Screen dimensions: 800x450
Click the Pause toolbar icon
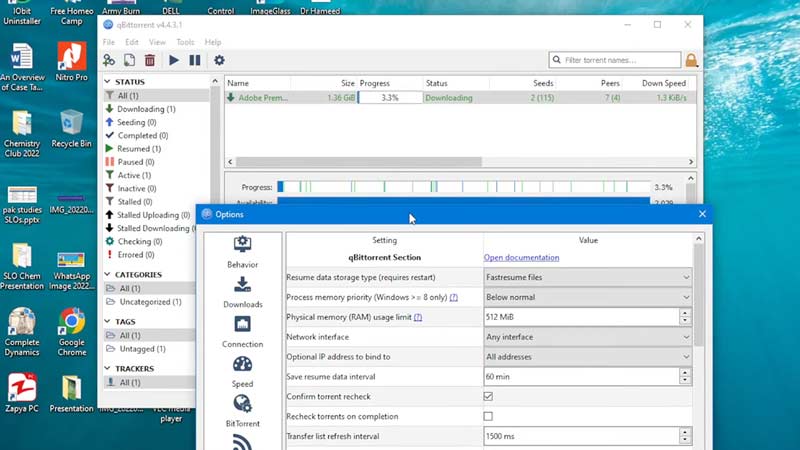click(195, 60)
